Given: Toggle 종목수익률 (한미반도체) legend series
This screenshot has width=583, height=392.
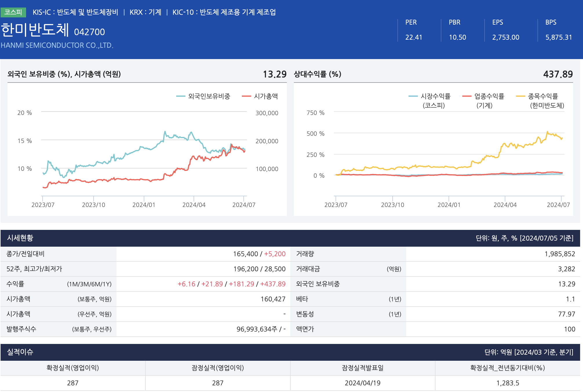Looking at the screenshot, I should 542,96.
